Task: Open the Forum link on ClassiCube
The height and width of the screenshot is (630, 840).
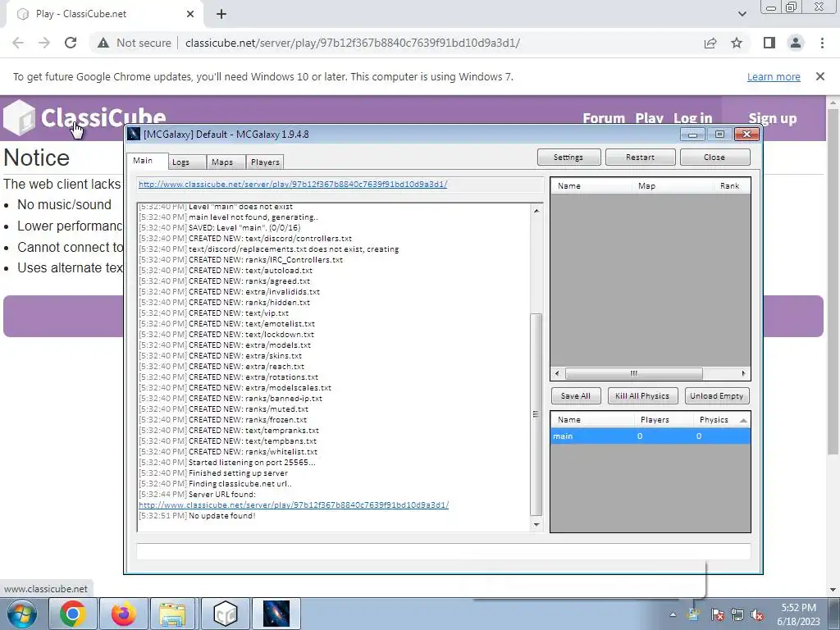Action: click(x=604, y=118)
